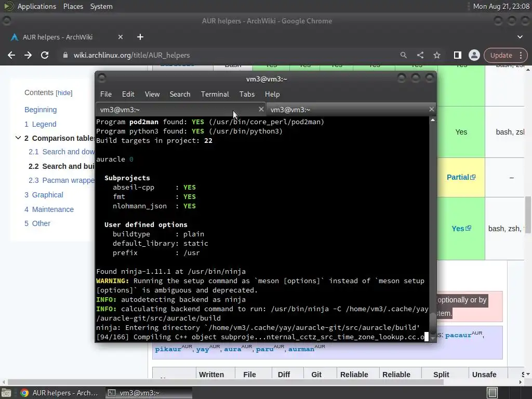Viewport: 532px width, 399px height.
Task: Toggle Chrome side panel icon
Action: (x=457, y=55)
